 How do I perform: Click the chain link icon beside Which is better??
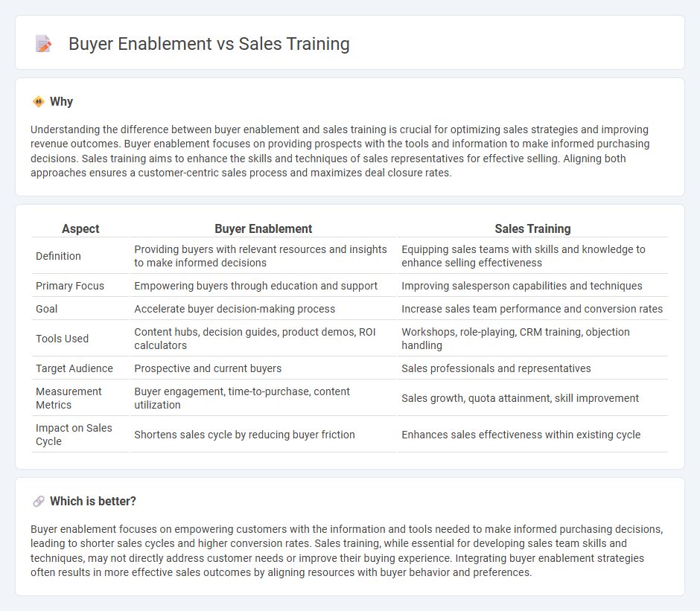(x=39, y=501)
